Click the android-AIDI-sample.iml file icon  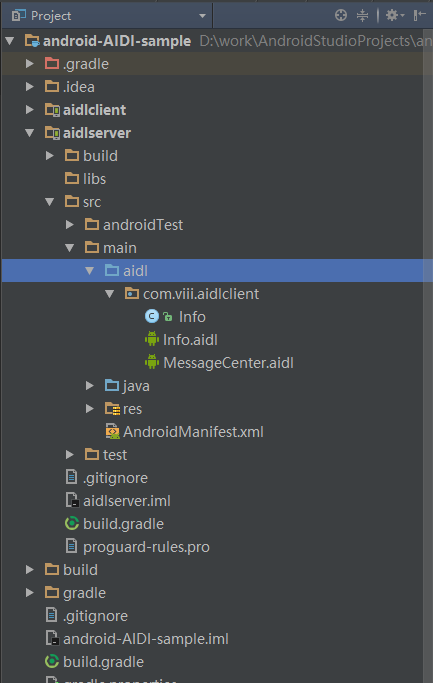[52, 639]
